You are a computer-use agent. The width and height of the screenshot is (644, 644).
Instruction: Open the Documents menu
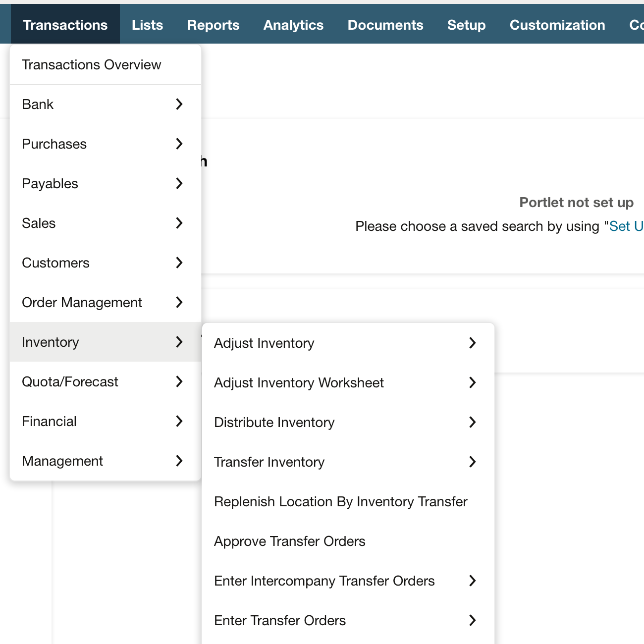(385, 25)
